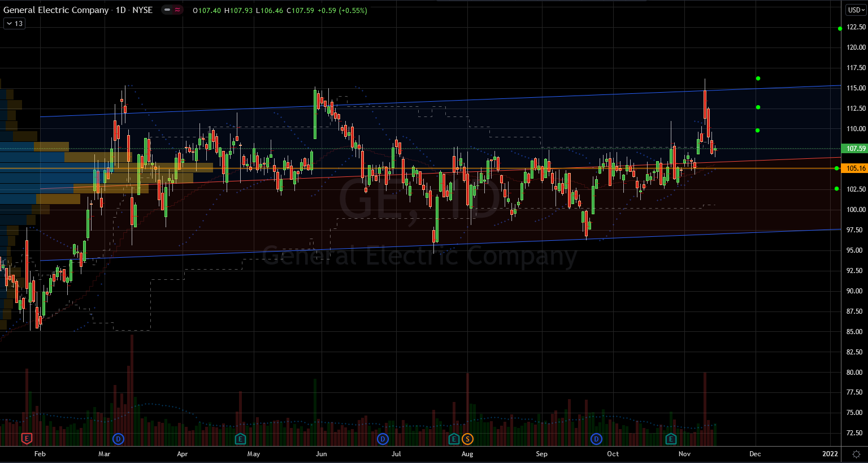Click the close price value C107.59
This screenshot has height=463, width=868.
pyautogui.click(x=300, y=11)
